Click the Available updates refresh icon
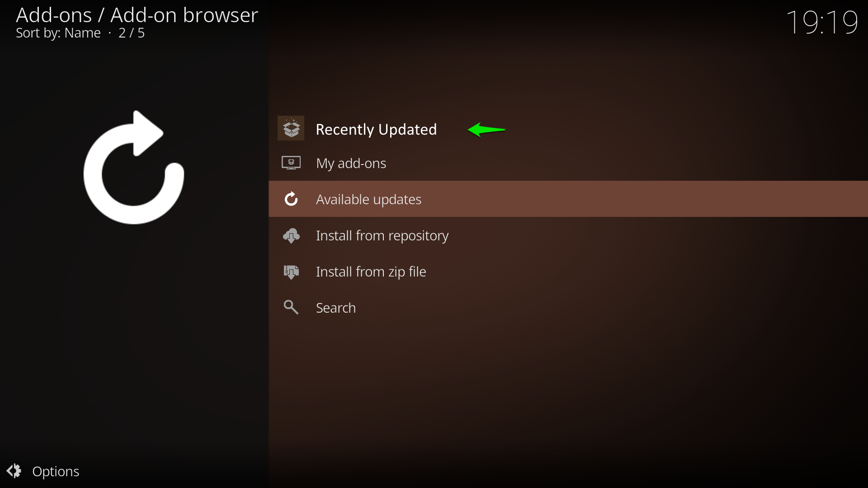The image size is (868, 488). point(291,199)
